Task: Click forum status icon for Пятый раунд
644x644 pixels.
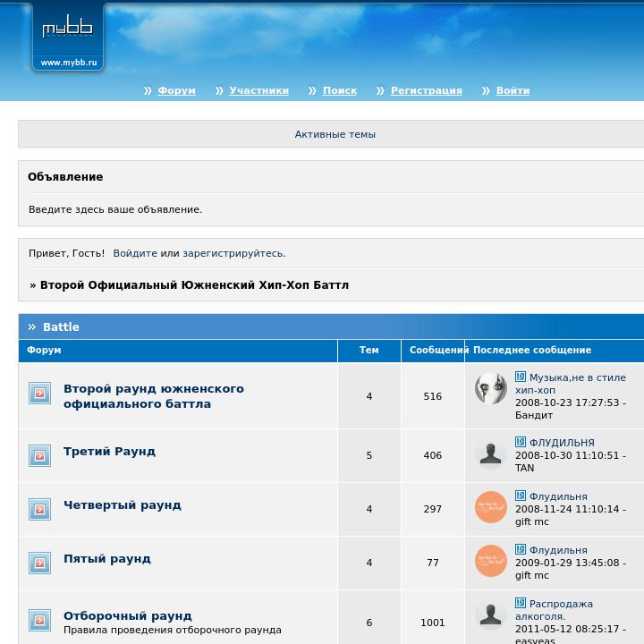Action: tap(40, 563)
